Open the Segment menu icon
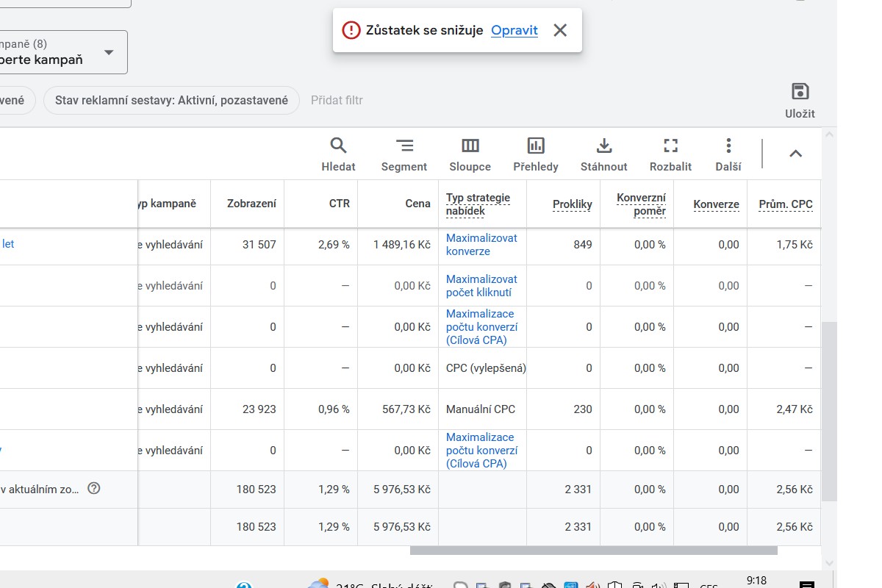882x588 pixels. pyautogui.click(x=404, y=146)
